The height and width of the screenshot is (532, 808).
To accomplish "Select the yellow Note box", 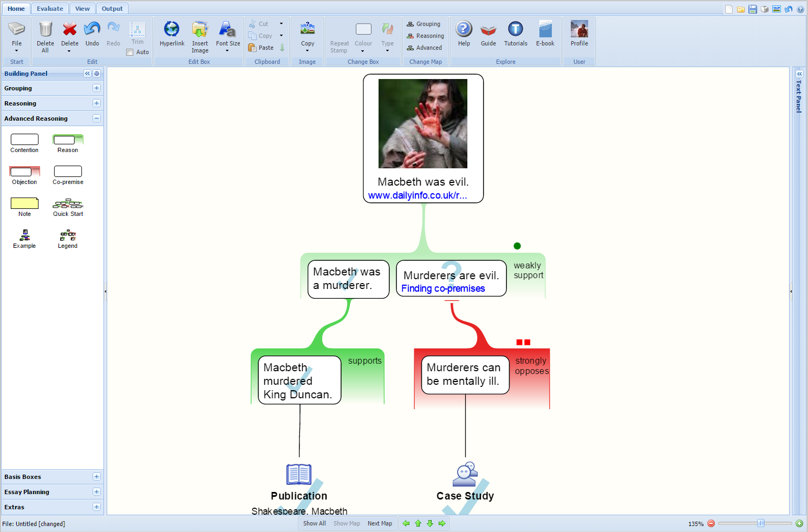I will pos(24,203).
